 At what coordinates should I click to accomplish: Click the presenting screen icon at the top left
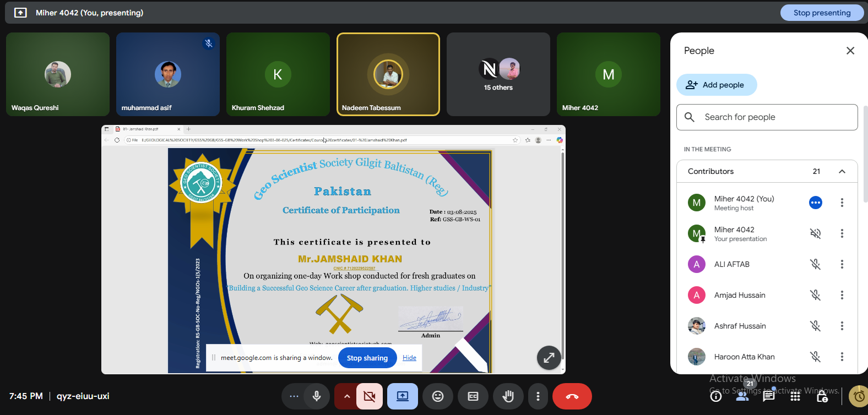(20, 12)
